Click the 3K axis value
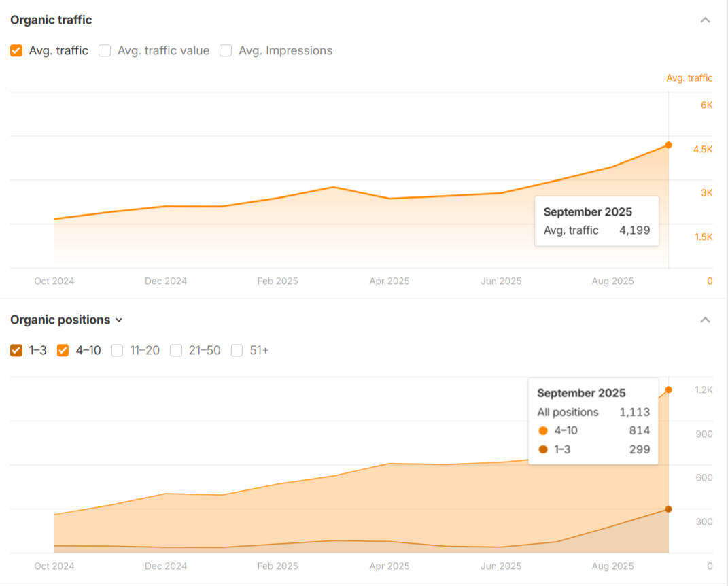728x586 pixels. pos(707,193)
